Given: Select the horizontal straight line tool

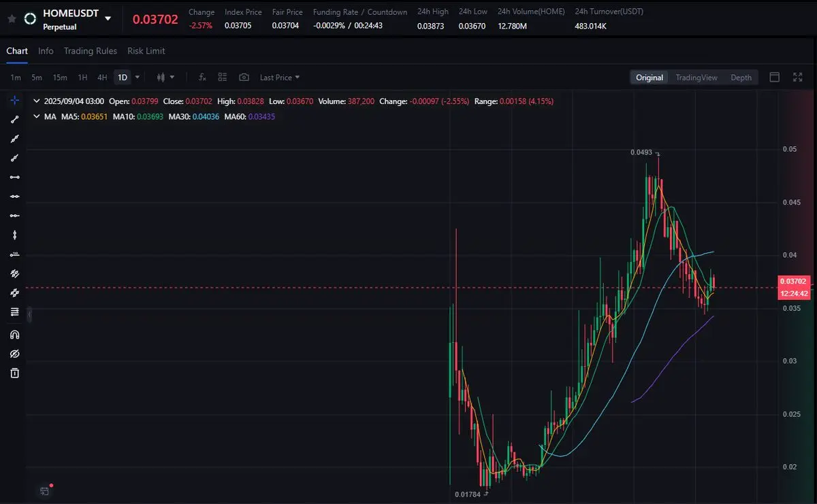Looking at the screenshot, I should click(15, 197).
